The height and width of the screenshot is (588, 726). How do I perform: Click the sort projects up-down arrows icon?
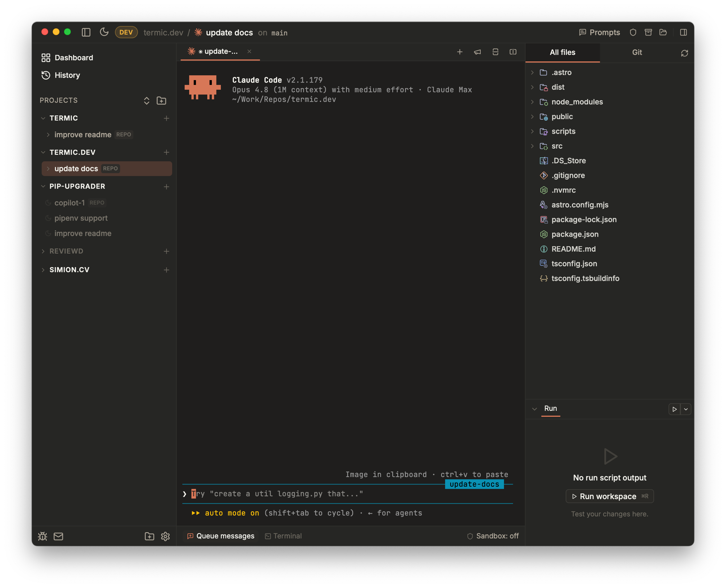[147, 100]
